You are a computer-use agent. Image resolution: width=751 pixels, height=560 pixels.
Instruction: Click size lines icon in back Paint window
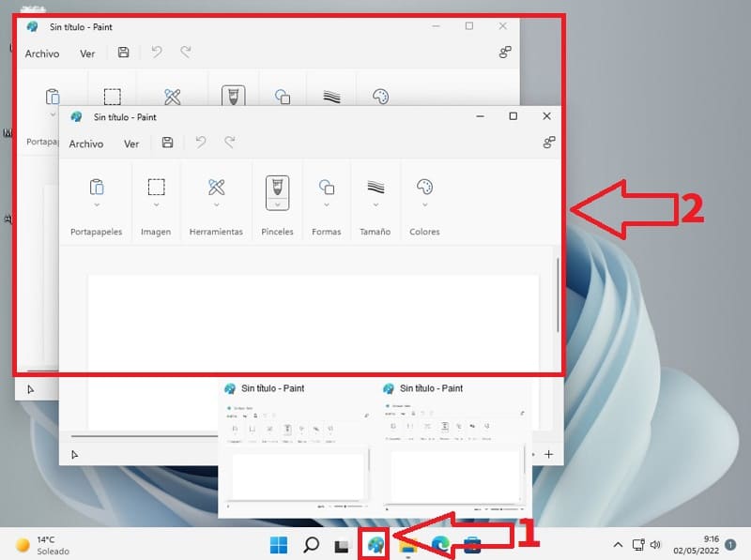tap(331, 97)
